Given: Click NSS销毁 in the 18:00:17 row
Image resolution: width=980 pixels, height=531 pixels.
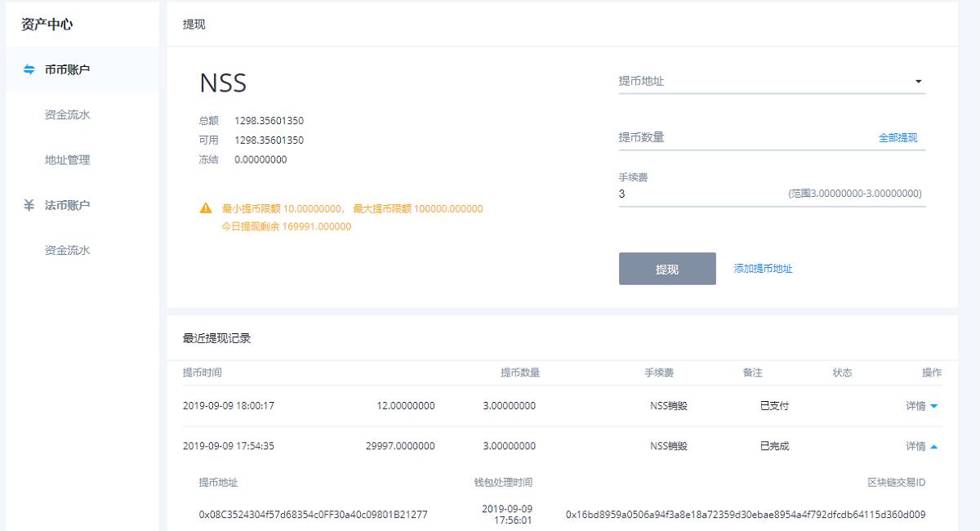Looking at the screenshot, I should pyautogui.click(x=669, y=405).
